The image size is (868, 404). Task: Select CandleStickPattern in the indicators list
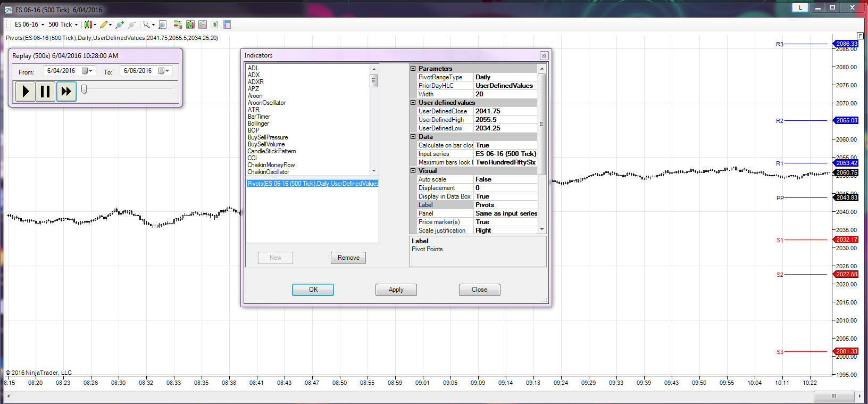tap(272, 151)
